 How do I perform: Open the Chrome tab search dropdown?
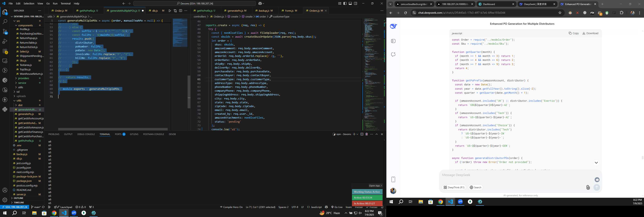pos(390,4)
